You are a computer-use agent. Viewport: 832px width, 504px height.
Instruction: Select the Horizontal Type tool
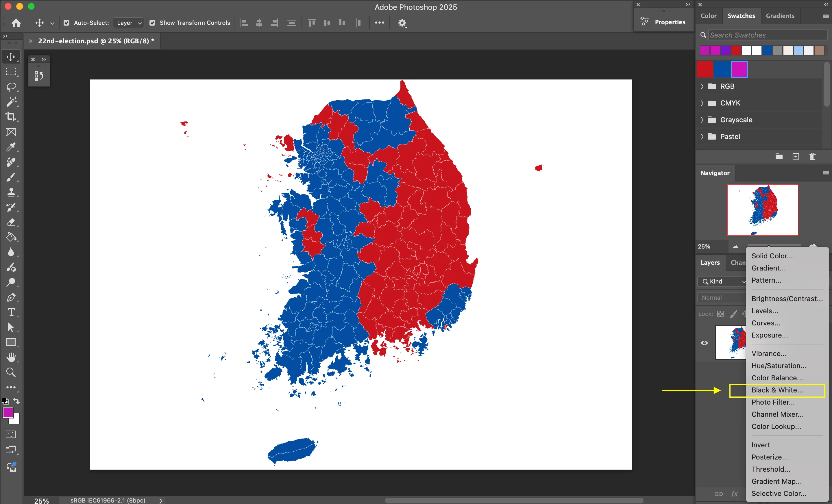(11, 312)
